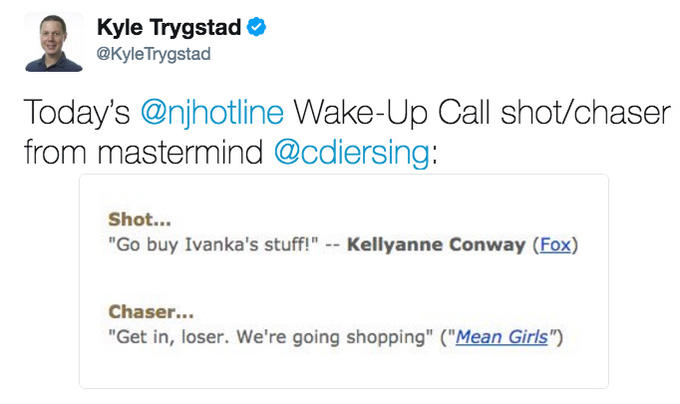Open the @cdiersing mention

point(352,153)
